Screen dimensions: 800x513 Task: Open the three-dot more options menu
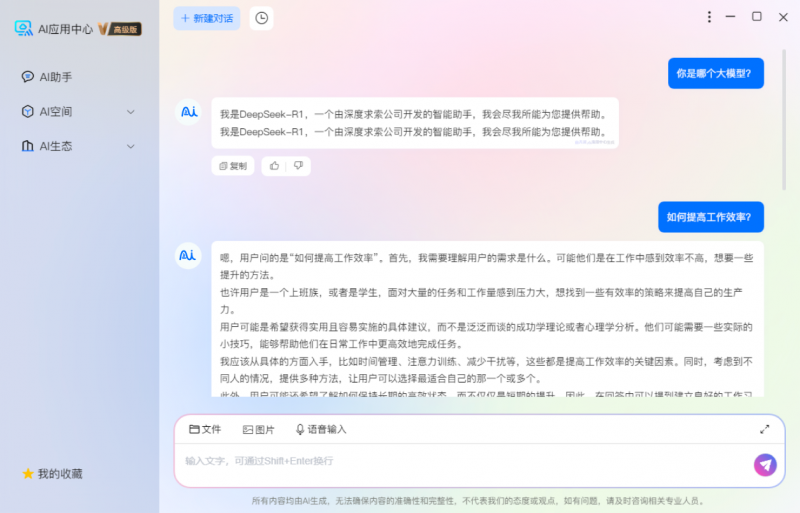tap(709, 17)
